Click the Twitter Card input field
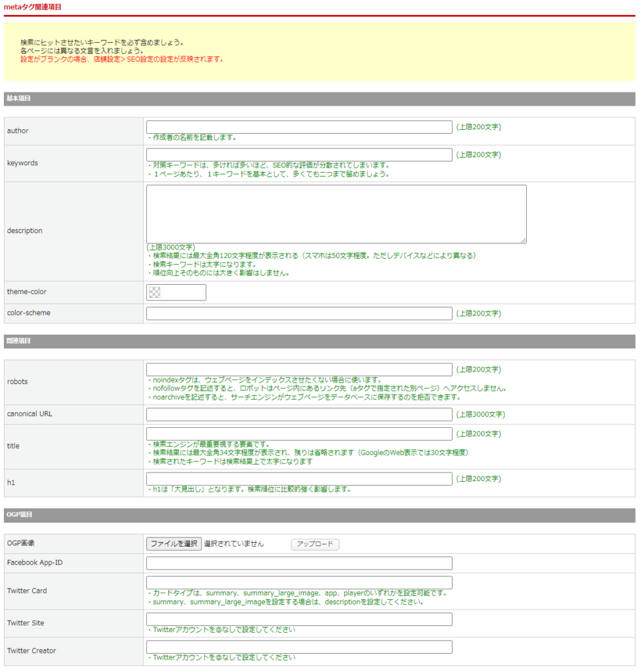 tap(299, 583)
